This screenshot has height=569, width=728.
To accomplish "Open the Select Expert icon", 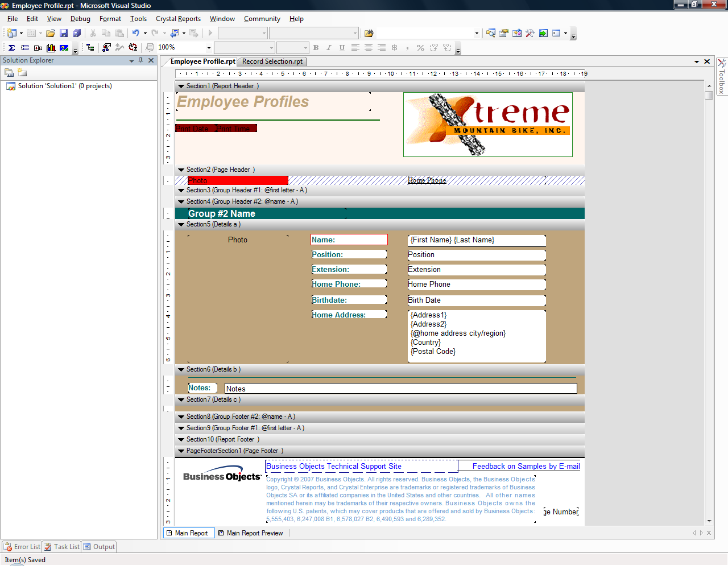I will click(106, 48).
